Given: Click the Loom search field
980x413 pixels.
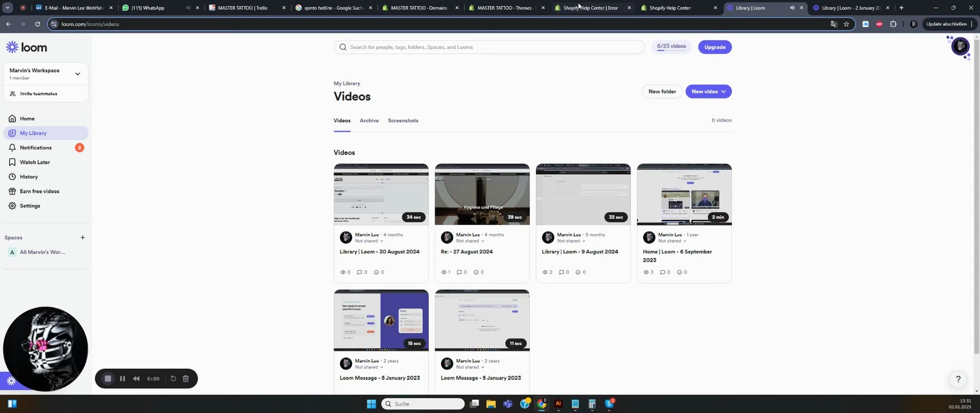Looking at the screenshot, I should pyautogui.click(x=489, y=47).
